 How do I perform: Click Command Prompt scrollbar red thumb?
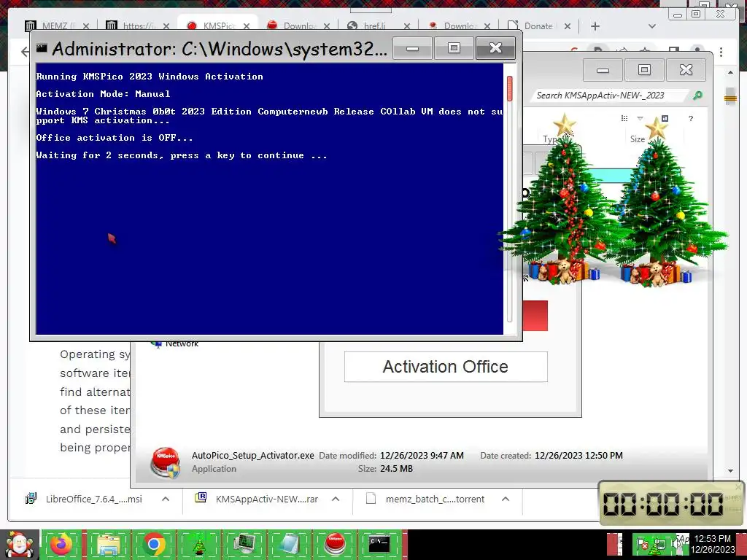(510, 88)
